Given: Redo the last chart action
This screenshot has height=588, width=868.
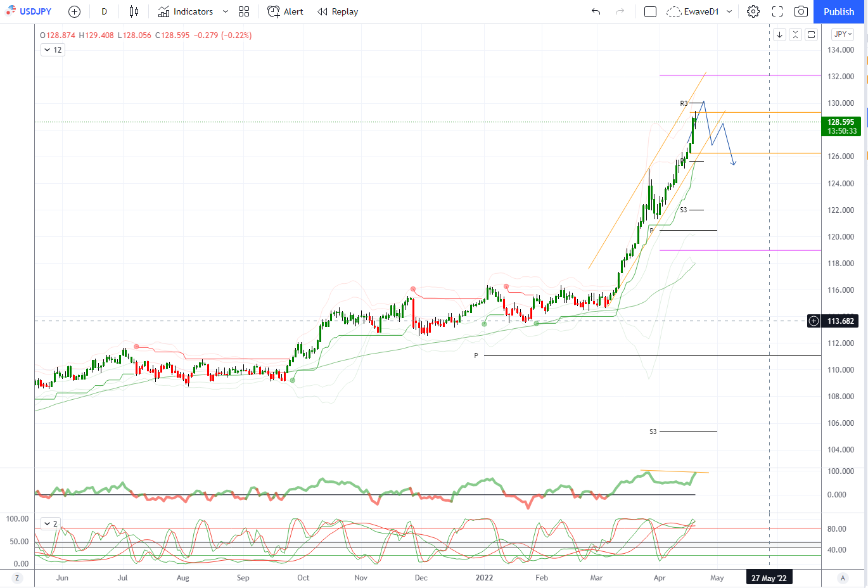Looking at the screenshot, I should click(620, 11).
